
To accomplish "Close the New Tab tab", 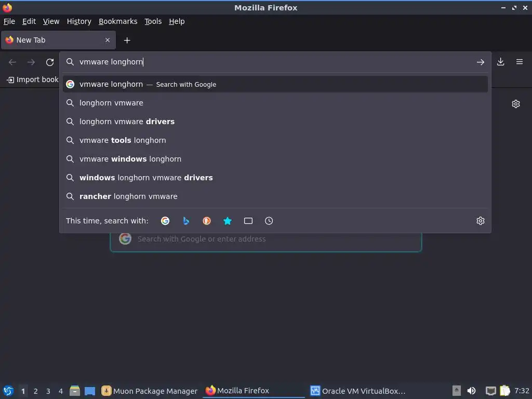I will tap(108, 40).
